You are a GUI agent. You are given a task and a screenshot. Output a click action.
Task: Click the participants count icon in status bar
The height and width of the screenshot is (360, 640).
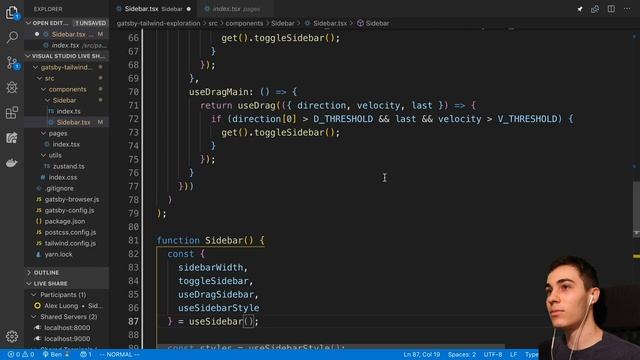(x=86, y=354)
